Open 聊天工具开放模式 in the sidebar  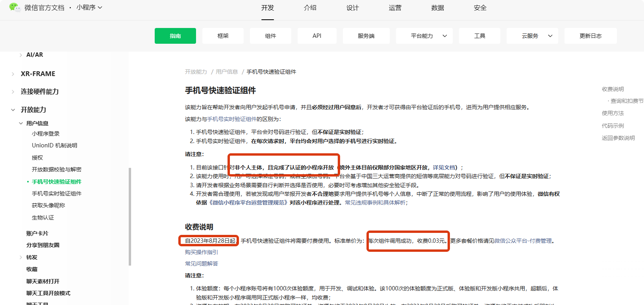point(48,293)
